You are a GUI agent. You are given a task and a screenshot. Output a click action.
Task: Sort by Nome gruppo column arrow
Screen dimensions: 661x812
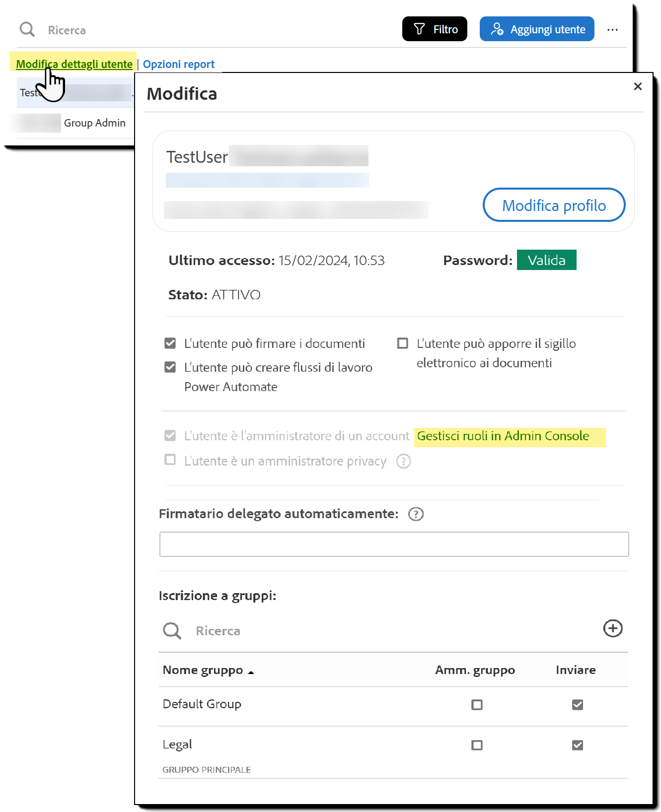tap(251, 673)
